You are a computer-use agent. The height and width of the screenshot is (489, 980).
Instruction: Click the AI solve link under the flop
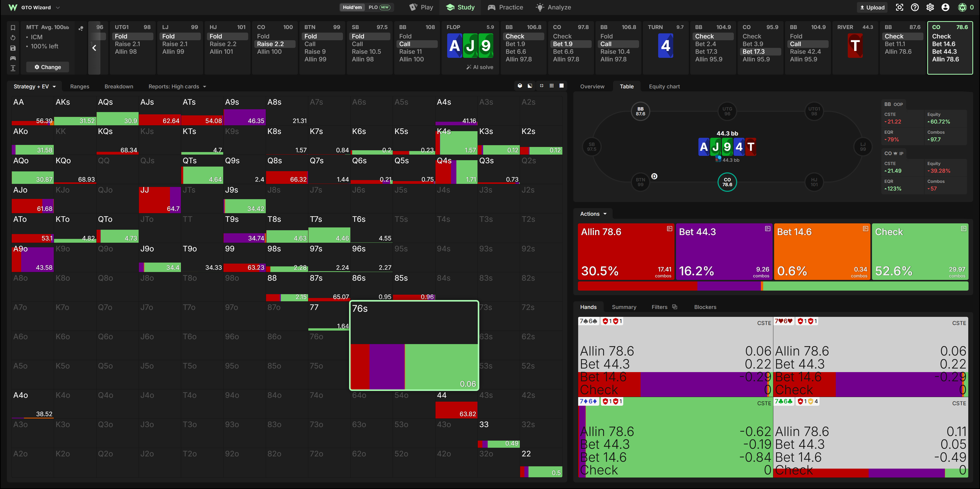pyautogui.click(x=480, y=67)
